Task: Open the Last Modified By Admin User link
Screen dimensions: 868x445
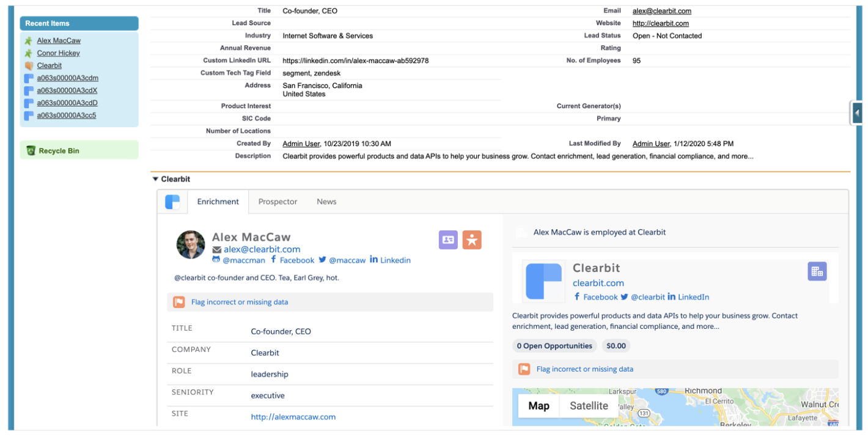Action: point(651,144)
